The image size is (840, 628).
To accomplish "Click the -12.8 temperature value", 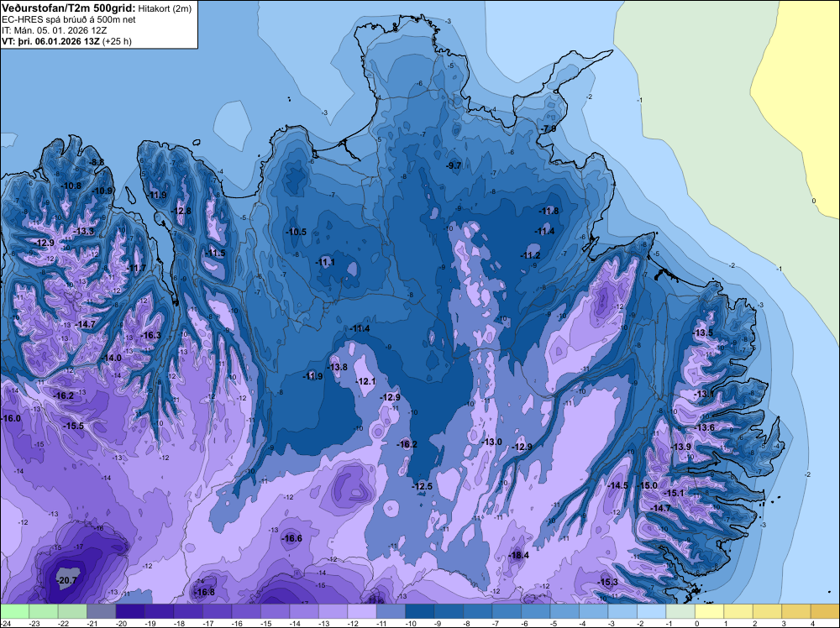I will [181, 211].
